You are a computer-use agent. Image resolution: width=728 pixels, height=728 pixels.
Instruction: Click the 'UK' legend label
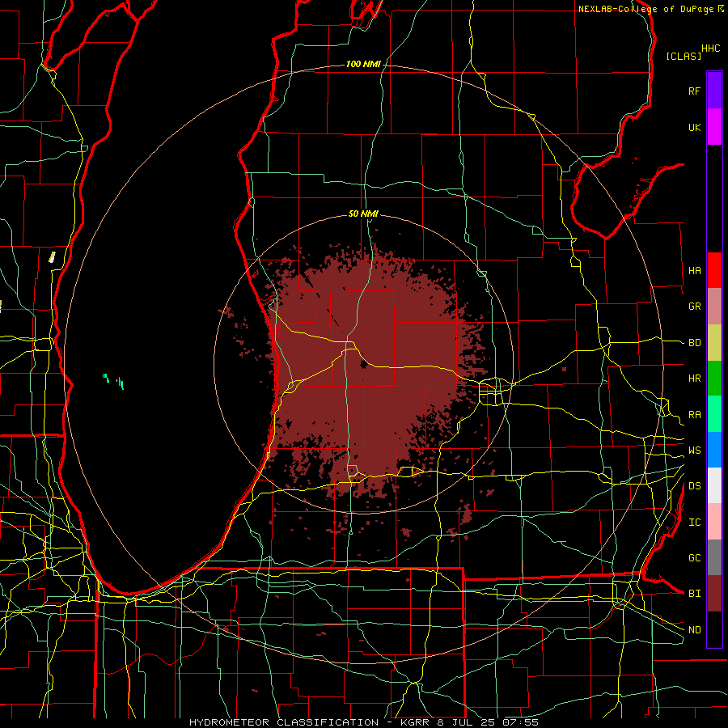[694, 127]
